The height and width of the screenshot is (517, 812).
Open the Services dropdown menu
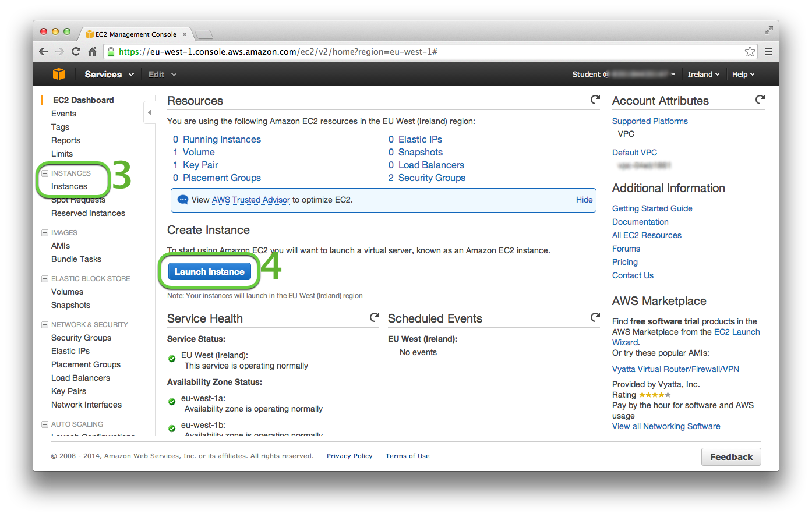(x=109, y=75)
